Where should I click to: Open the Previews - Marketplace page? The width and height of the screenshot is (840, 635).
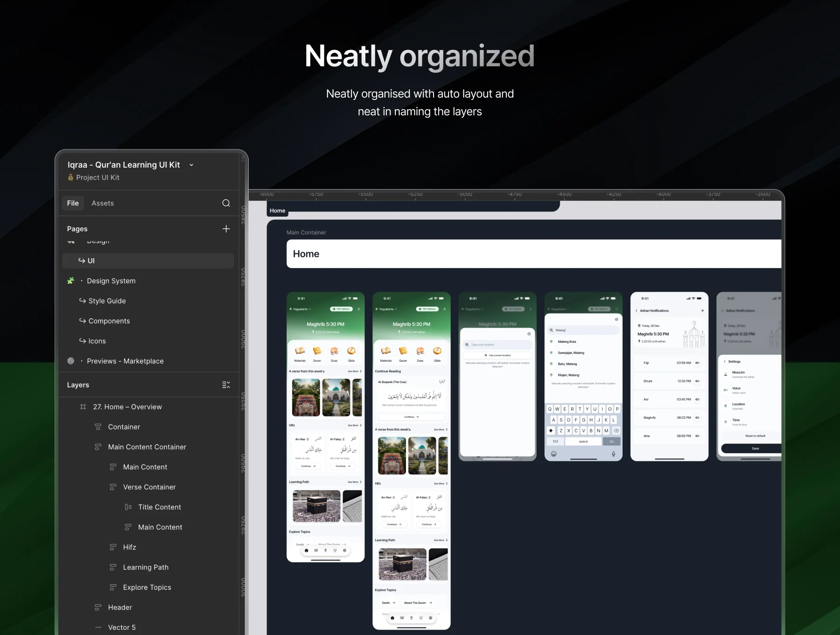(125, 361)
